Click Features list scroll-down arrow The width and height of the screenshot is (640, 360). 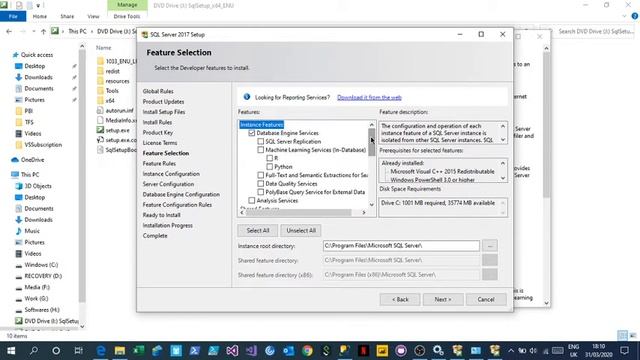coord(371,205)
